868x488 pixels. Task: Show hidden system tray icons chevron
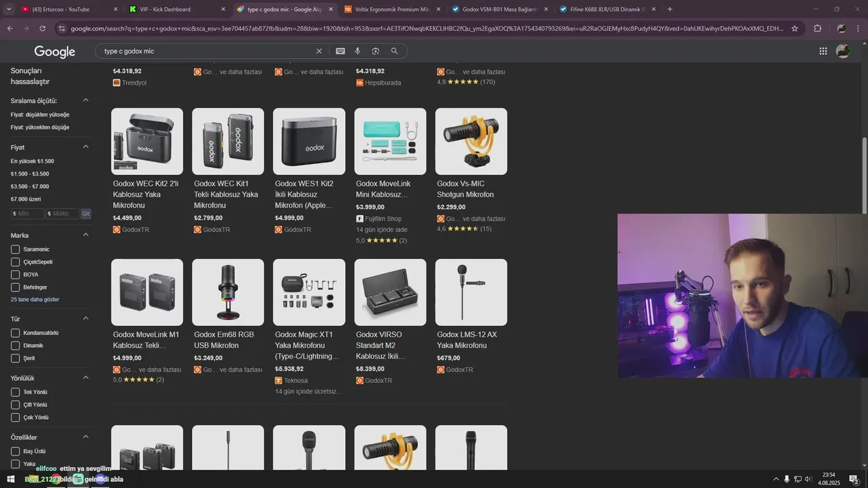776,479
